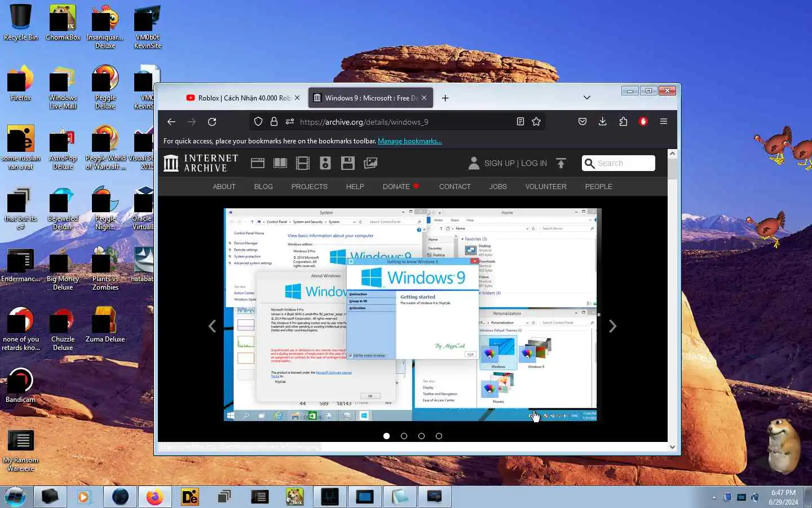Select the first carousel dot
812x508 pixels.
386,436
